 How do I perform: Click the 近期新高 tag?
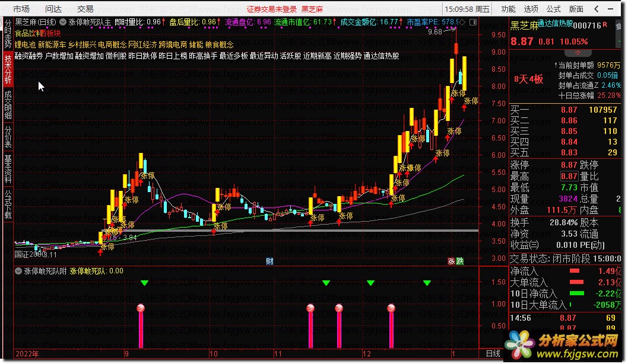point(317,56)
